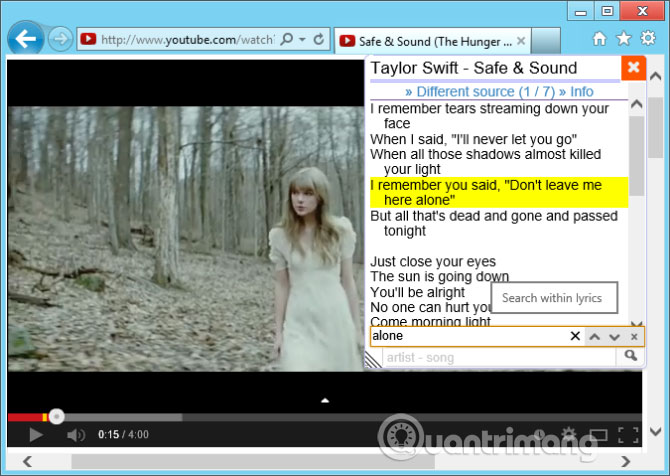The image size is (670, 476).
Task: Open browser Tools gear menu
Action: tap(648, 38)
